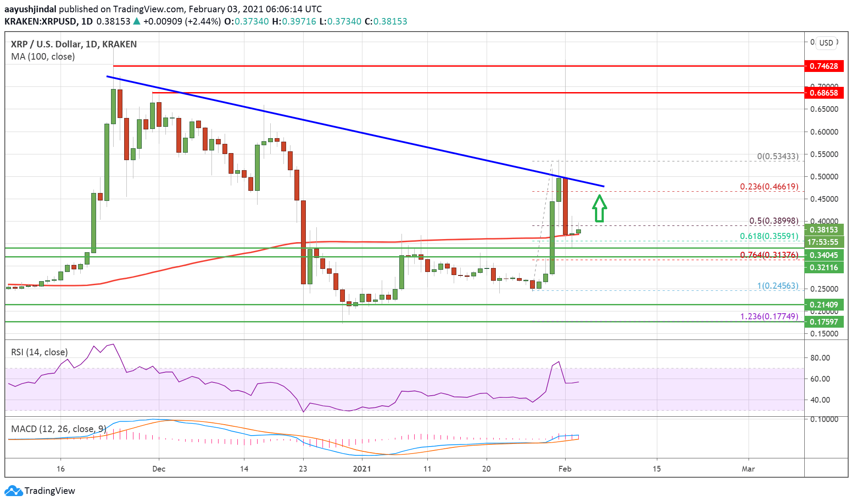Click the 0.60000 price axis value
Image resolution: width=853 pixels, height=504 pixels.
pos(824,132)
